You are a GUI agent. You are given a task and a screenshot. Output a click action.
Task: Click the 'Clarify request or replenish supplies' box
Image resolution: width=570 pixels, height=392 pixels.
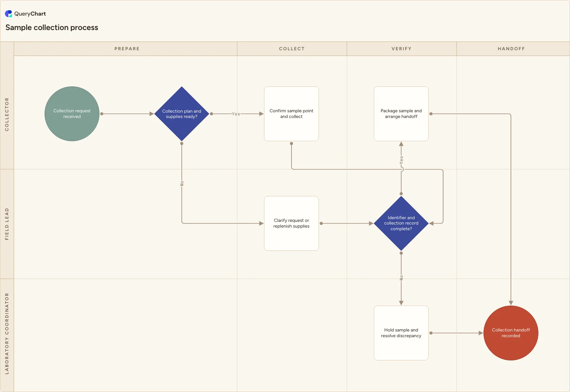click(291, 223)
